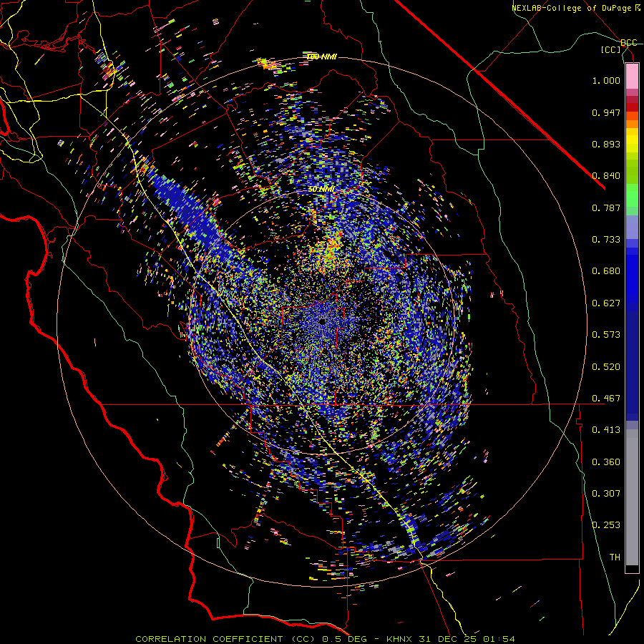Click the 0.893 scale value
Screen dimensions: 644x644
click(x=606, y=144)
